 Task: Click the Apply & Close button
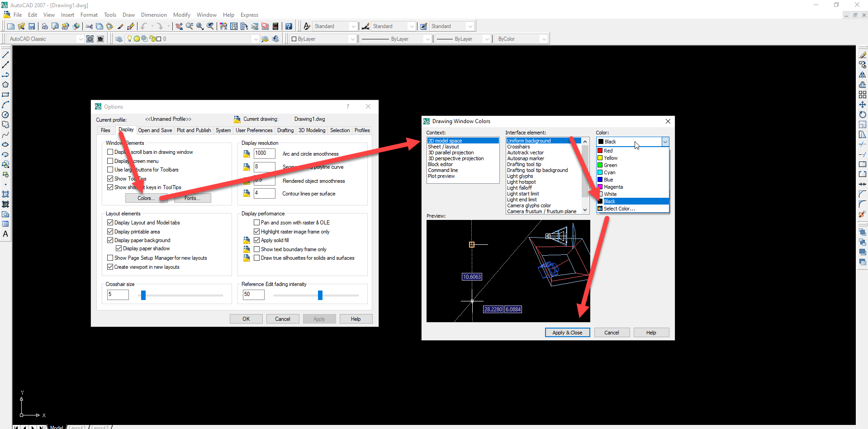coord(567,333)
